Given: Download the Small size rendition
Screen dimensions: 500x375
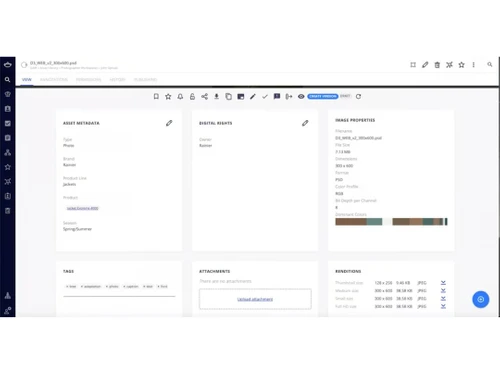Looking at the screenshot, I should tap(443, 298).
